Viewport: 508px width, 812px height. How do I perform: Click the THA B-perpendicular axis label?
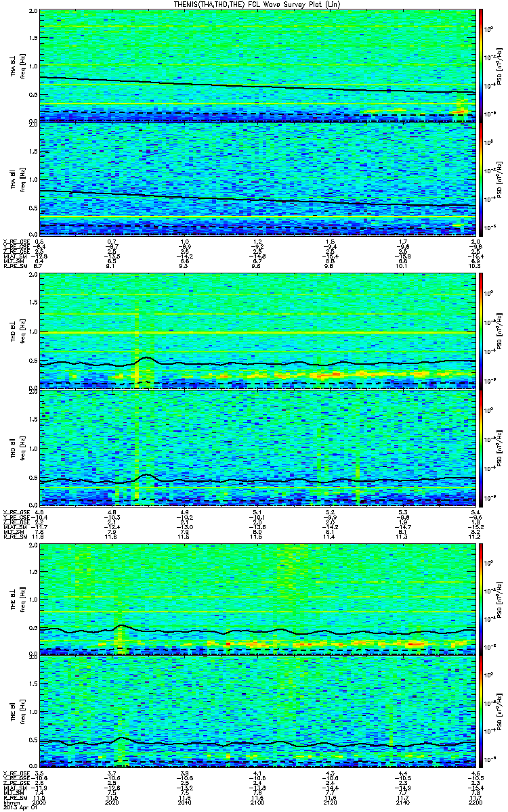point(13,66)
